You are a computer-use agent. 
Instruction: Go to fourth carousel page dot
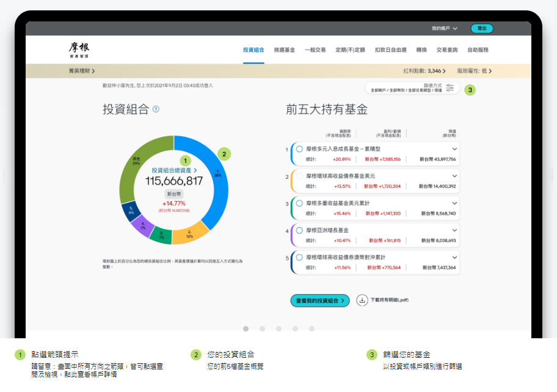(295, 328)
